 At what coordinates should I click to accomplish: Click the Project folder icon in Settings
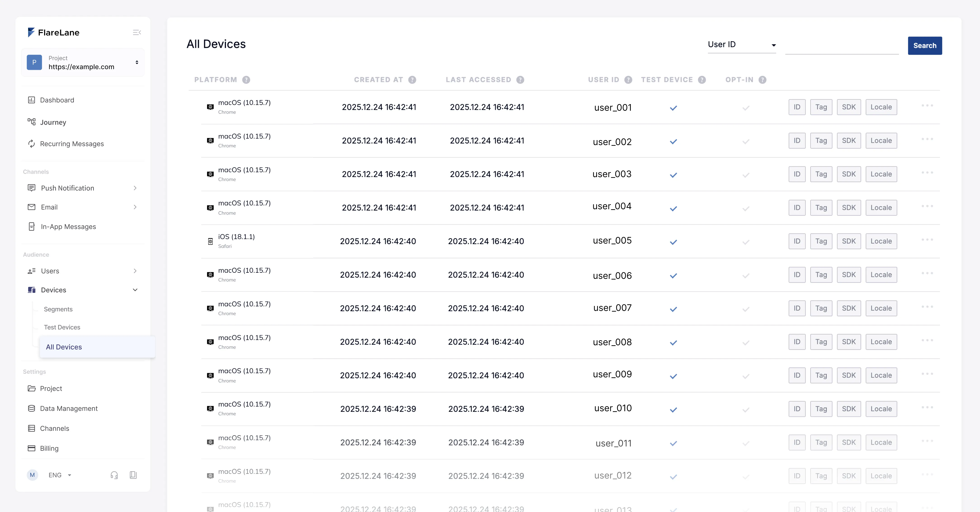click(32, 388)
